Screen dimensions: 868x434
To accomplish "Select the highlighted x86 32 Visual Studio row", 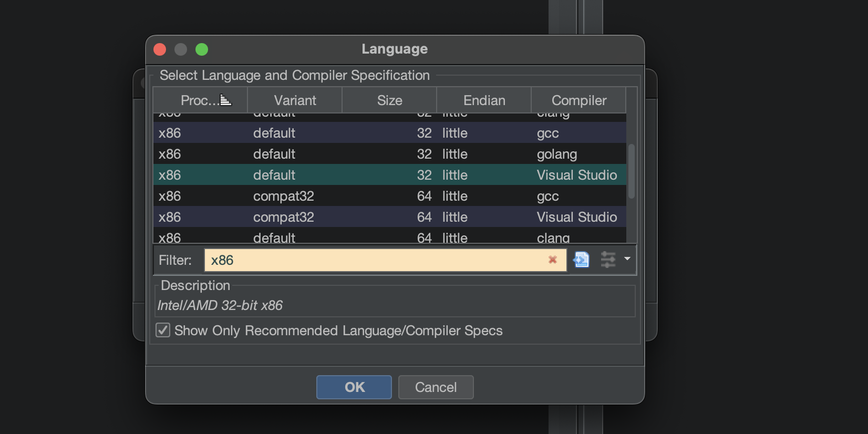I will pyautogui.click(x=389, y=175).
